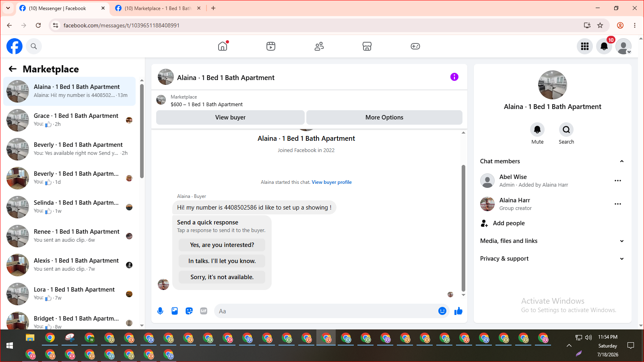Send quick reply 'Sorry, it's not available.'
Screen dimensions: 644x362
click(222, 277)
